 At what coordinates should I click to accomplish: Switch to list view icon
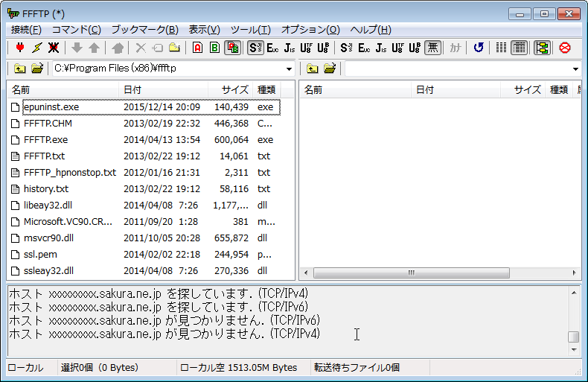click(x=502, y=48)
